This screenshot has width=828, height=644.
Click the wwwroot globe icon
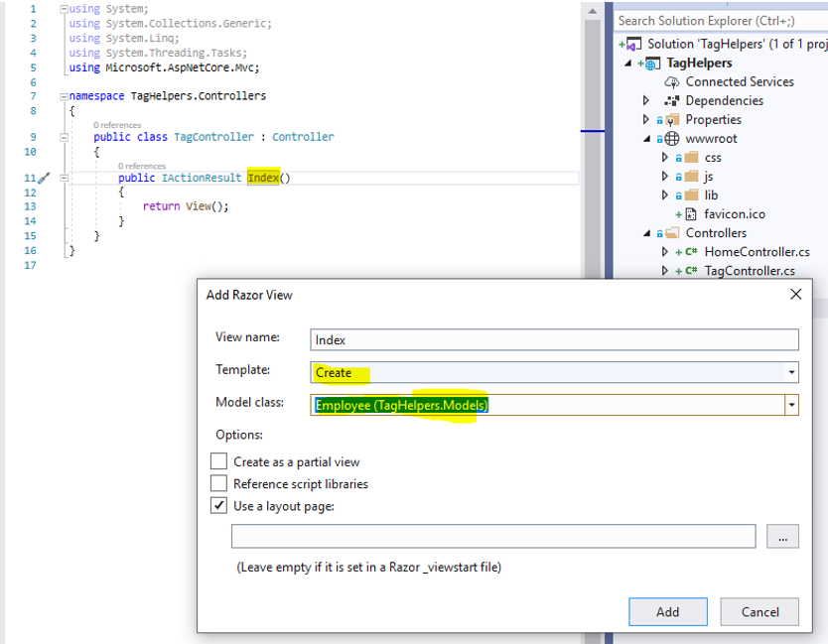[671, 138]
